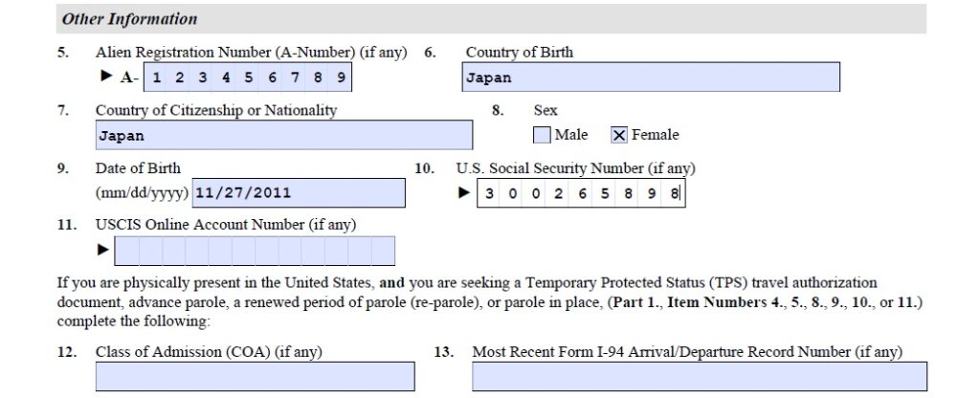Click the Social Security Number cell showing 9
Viewport: 980px width, 398px height.
pyautogui.click(x=651, y=193)
